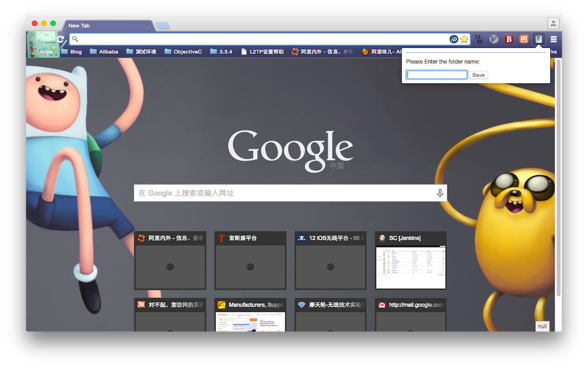
Task: Click the IP extension icon in address bar
Action: [x=454, y=39]
